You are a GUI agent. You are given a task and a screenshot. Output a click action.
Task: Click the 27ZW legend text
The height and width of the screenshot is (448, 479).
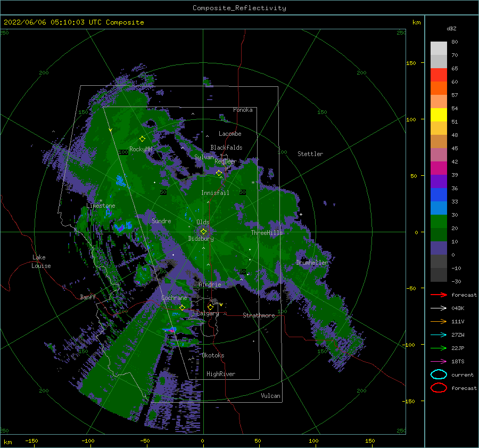458,335
